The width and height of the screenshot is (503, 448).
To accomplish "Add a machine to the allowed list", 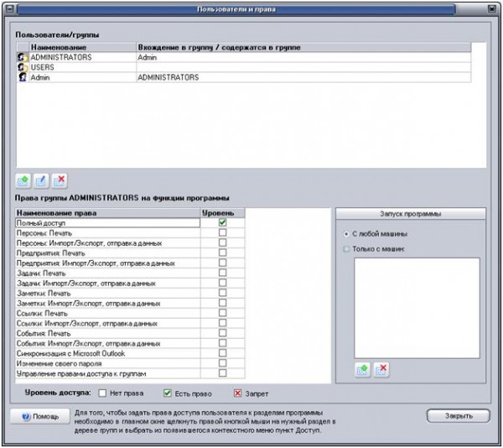I will pyautogui.click(x=363, y=370).
